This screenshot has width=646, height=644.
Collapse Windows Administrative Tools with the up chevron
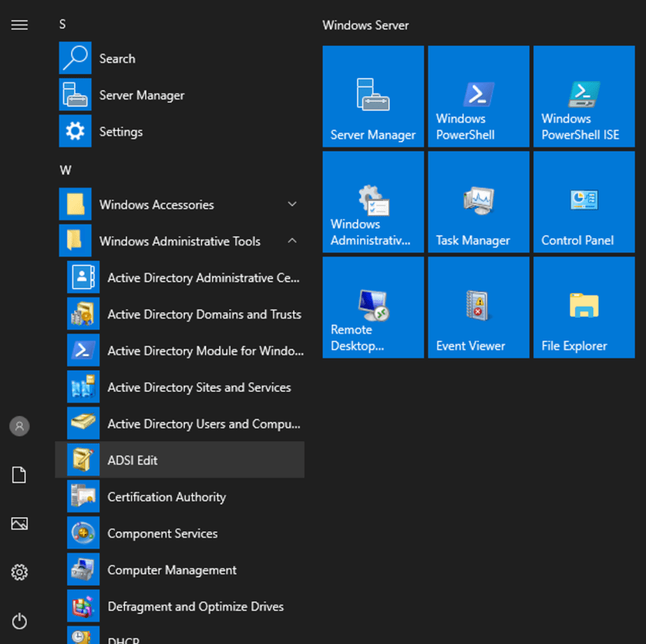tap(292, 240)
